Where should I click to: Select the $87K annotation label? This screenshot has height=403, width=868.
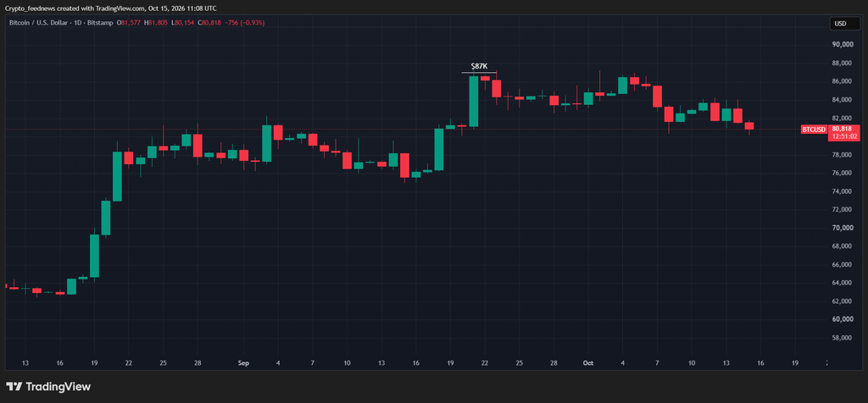tap(479, 66)
